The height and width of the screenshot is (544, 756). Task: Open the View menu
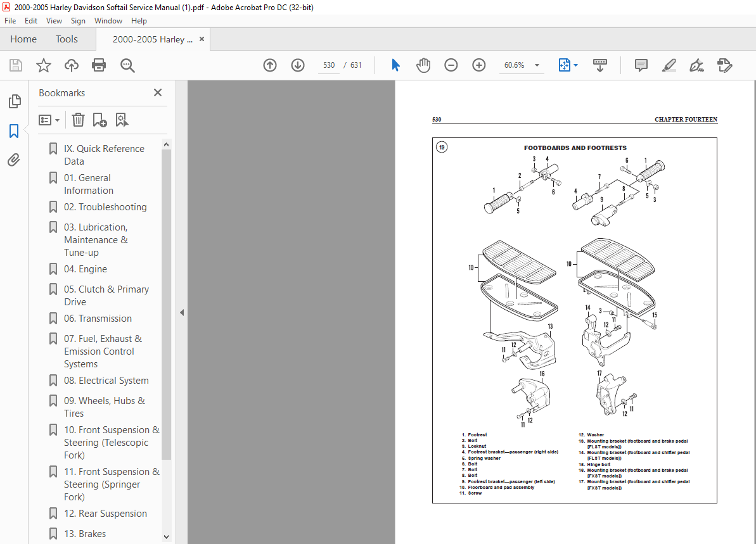[54, 21]
